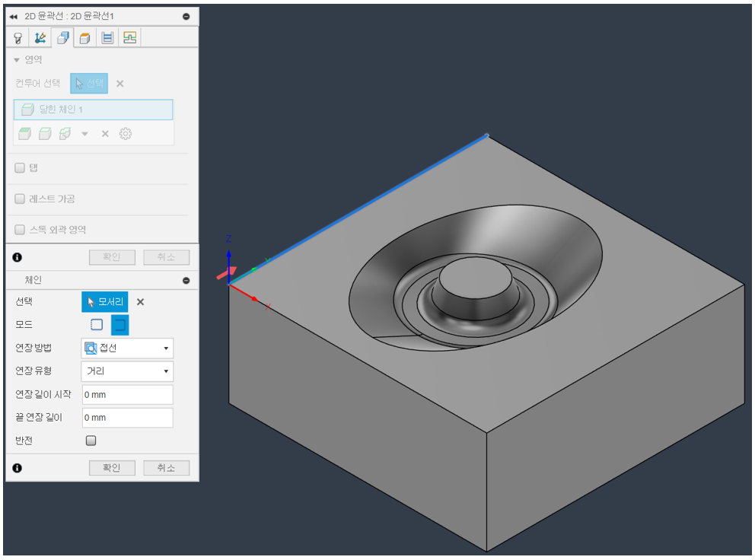Screen dimensions: 755x560
Task: Click 확인 in the 2D 윤곽선 panel
Action: coord(112,257)
